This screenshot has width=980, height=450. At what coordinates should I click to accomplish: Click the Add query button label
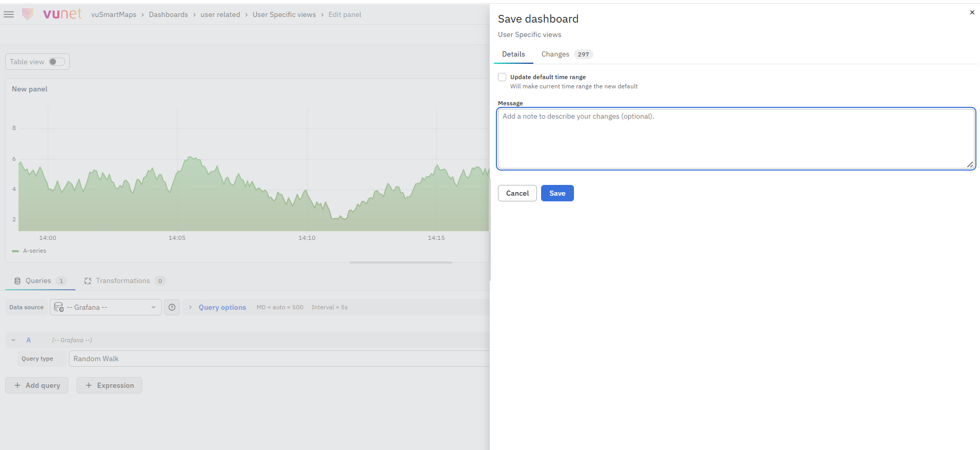(x=43, y=385)
